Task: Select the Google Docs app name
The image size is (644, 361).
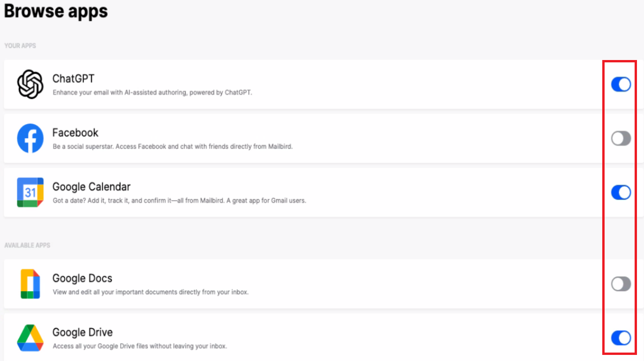Action: (82, 278)
